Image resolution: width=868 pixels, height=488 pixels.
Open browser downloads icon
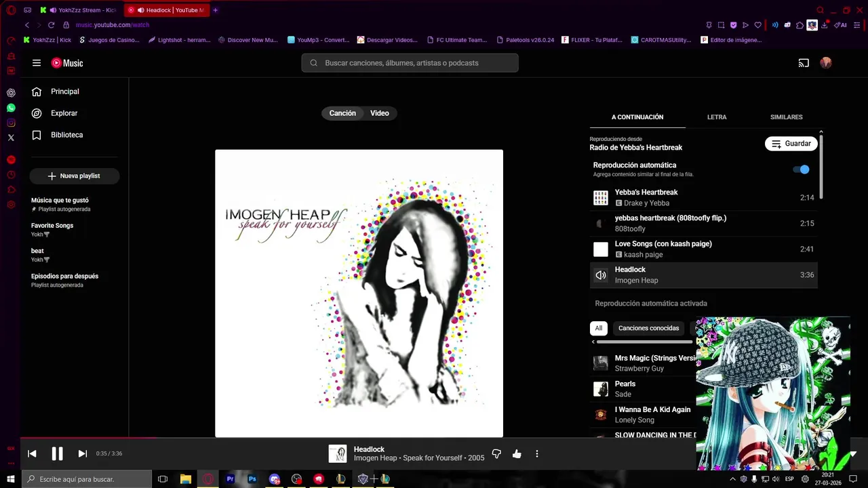tap(825, 25)
